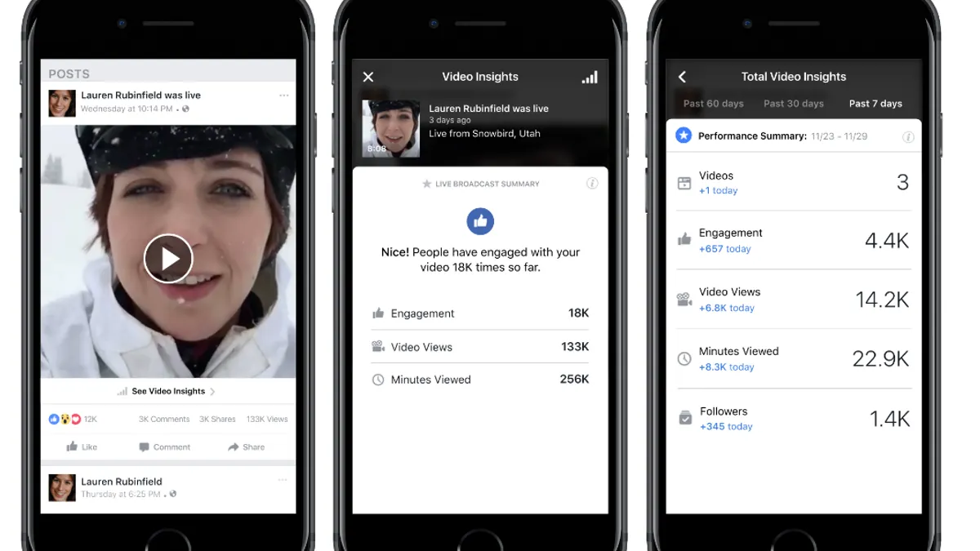The width and height of the screenshot is (980, 551).
Task: Open 3K Comments list
Action: 164,420
